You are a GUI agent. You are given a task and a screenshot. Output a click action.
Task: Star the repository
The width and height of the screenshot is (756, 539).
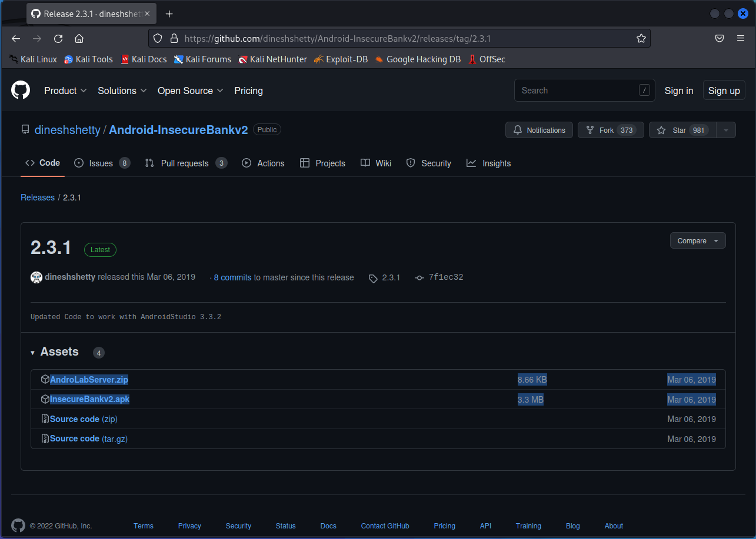pos(682,130)
